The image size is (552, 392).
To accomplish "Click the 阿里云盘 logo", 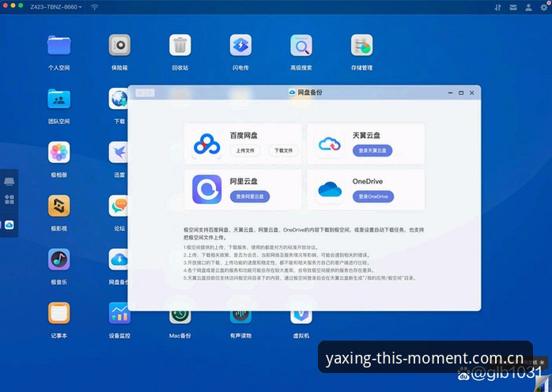I will [207, 190].
